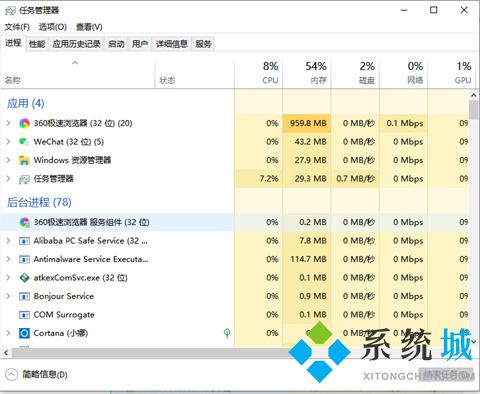Switch to the 用户 tab

(140, 44)
